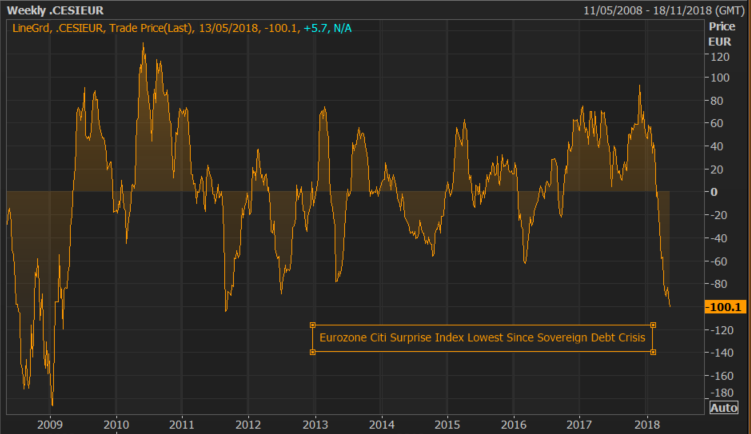Click the 80 y-axis label

717,101
